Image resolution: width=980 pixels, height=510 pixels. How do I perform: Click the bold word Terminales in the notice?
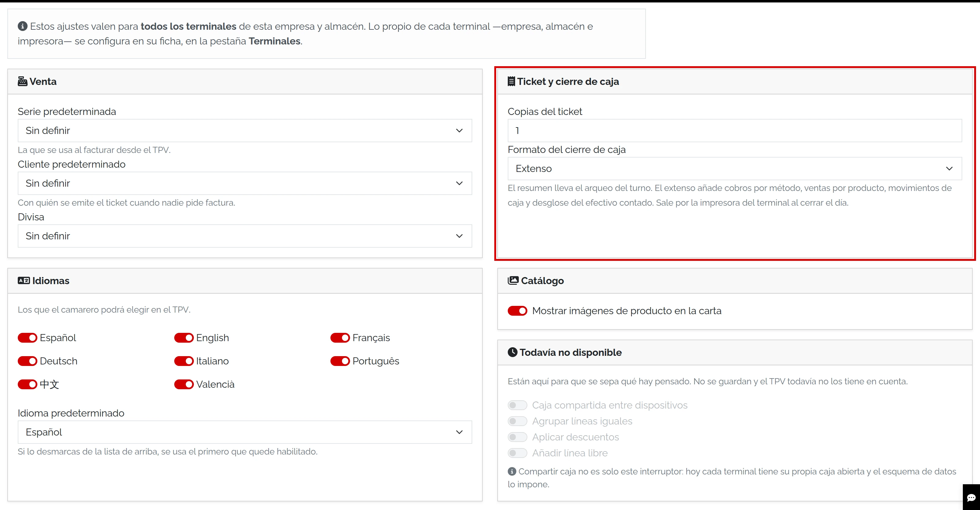pos(274,41)
